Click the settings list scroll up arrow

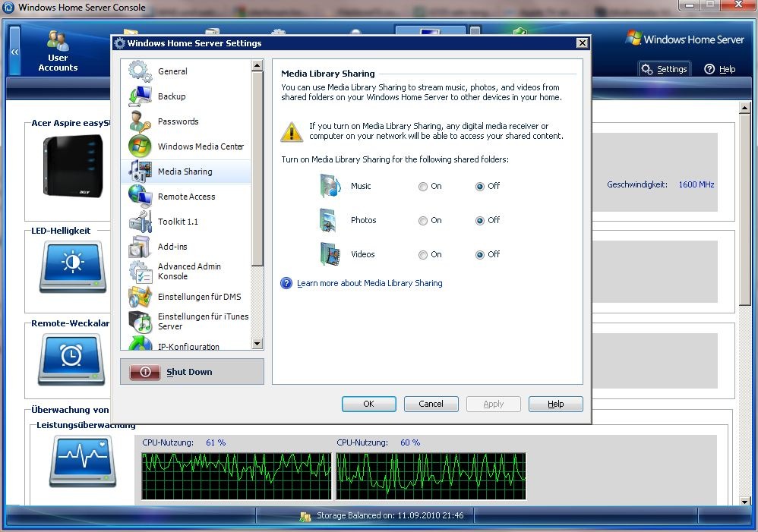(x=257, y=65)
